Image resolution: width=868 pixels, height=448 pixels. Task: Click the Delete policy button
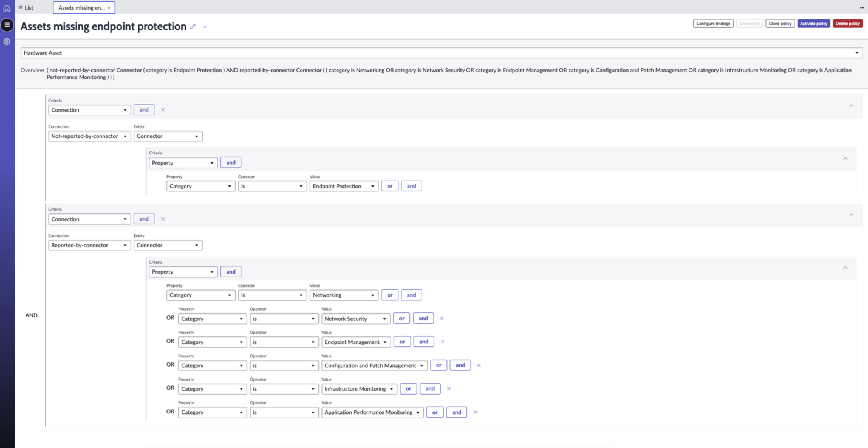click(x=847, y=24)
